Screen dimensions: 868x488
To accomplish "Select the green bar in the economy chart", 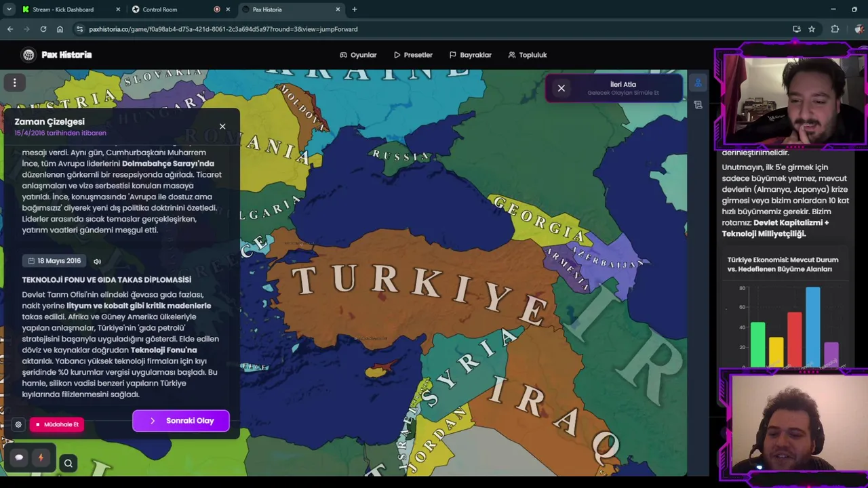I will [x=757, y=345].
